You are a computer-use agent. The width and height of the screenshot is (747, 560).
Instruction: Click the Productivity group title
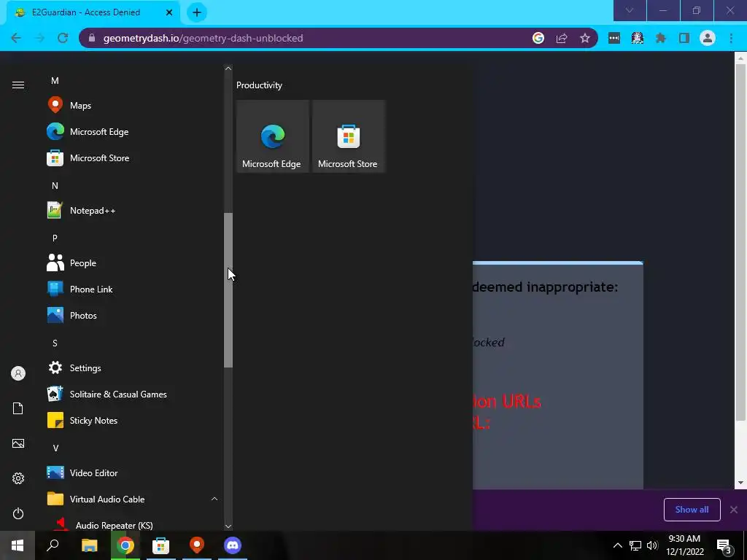tap(259, 85)
